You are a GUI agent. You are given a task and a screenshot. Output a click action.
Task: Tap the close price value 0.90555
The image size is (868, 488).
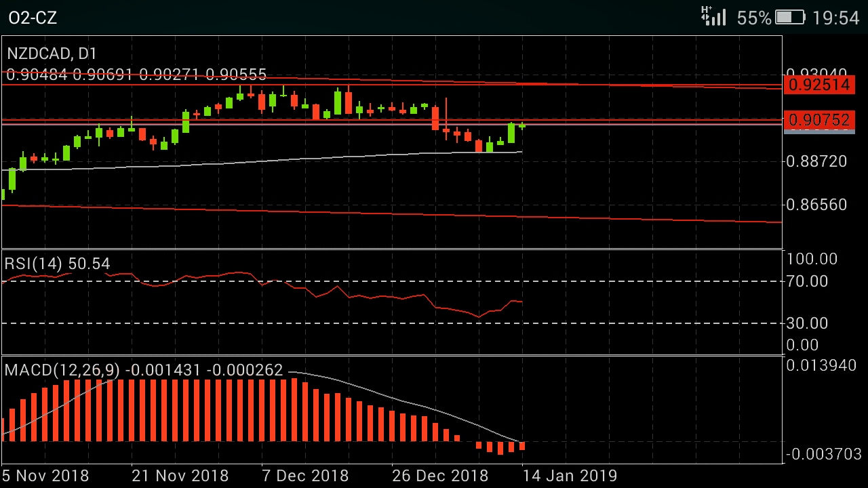(x=236, y=75)
